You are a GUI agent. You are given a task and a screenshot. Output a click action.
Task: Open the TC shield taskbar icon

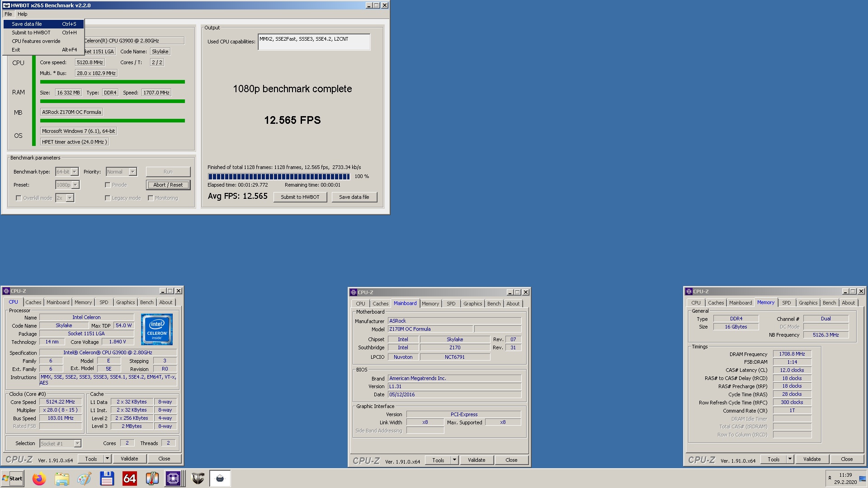tap(198, 479)
